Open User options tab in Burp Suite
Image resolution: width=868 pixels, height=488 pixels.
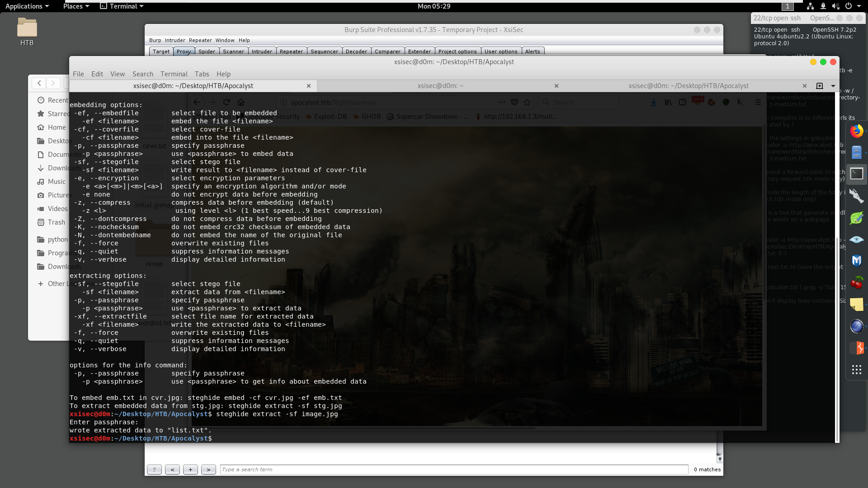pyautogui.click(x=501, y=52)
